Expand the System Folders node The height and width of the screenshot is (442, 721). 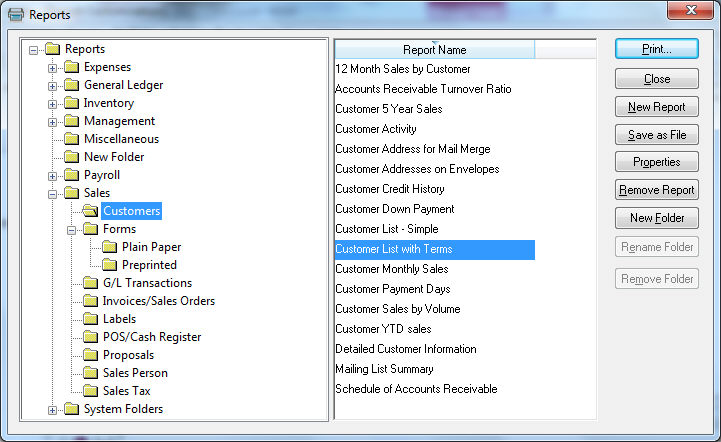[x=53, y=409]
